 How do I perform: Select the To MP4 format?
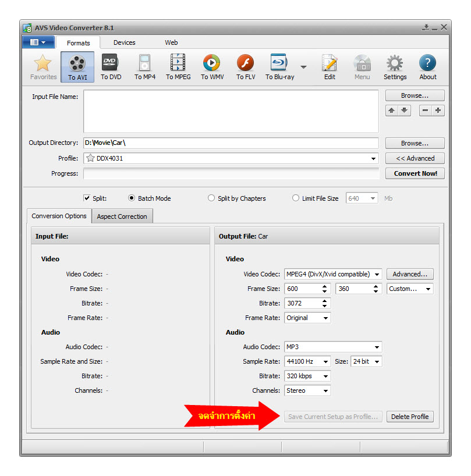click(145, 66)
